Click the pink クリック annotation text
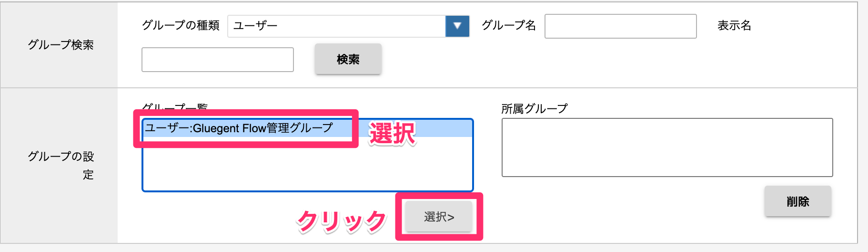868x252 pixels. point(341,221)
